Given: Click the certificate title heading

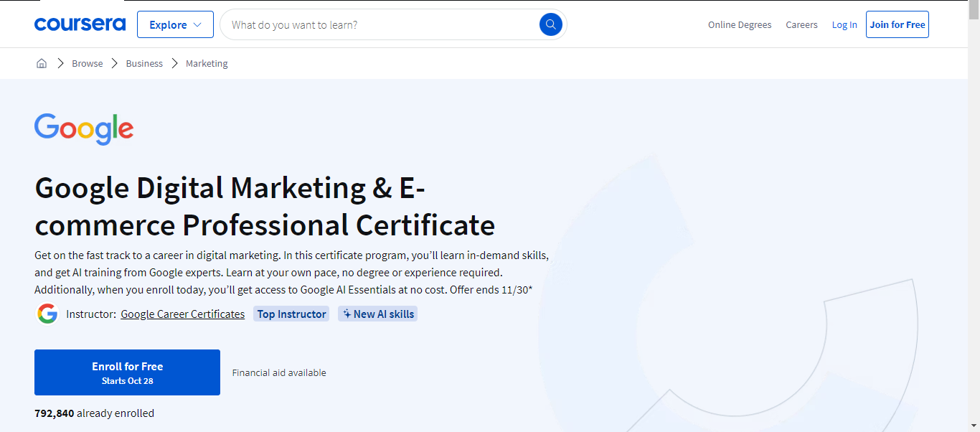Looking at the screenshot, I should click(x=265, y=207).
